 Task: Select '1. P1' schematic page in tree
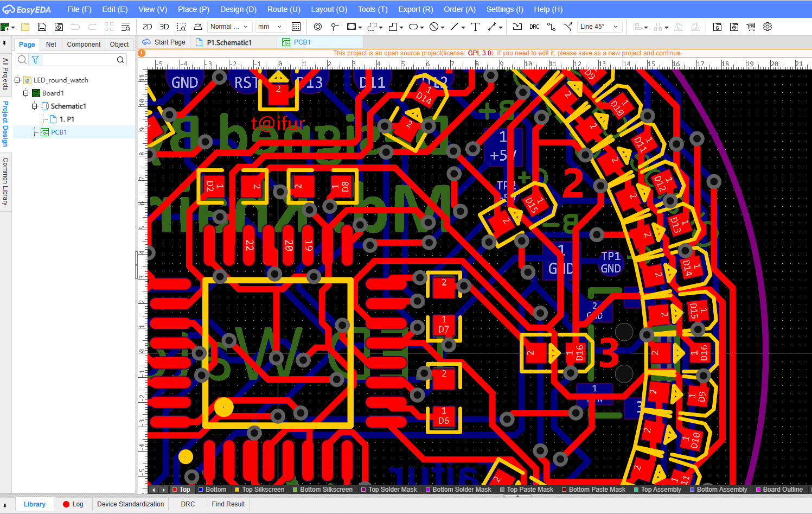(x=67, y=119)
